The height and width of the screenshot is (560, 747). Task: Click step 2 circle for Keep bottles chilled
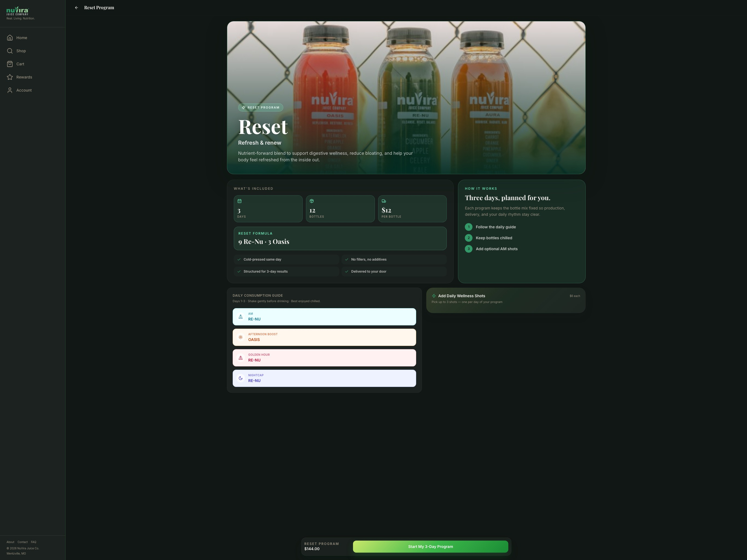pyautogui.click(x=468, y=238)
